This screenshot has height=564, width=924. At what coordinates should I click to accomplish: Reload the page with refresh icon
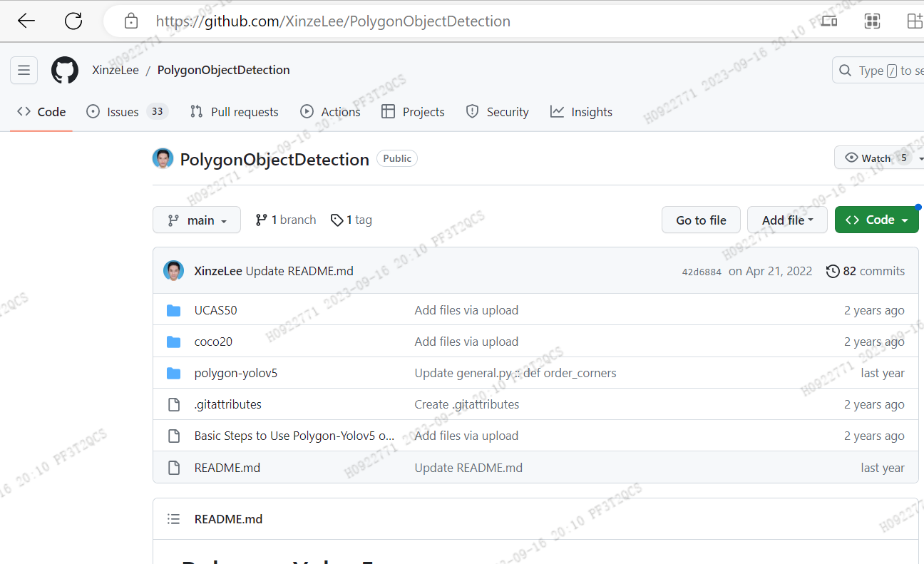coord(73,21)
